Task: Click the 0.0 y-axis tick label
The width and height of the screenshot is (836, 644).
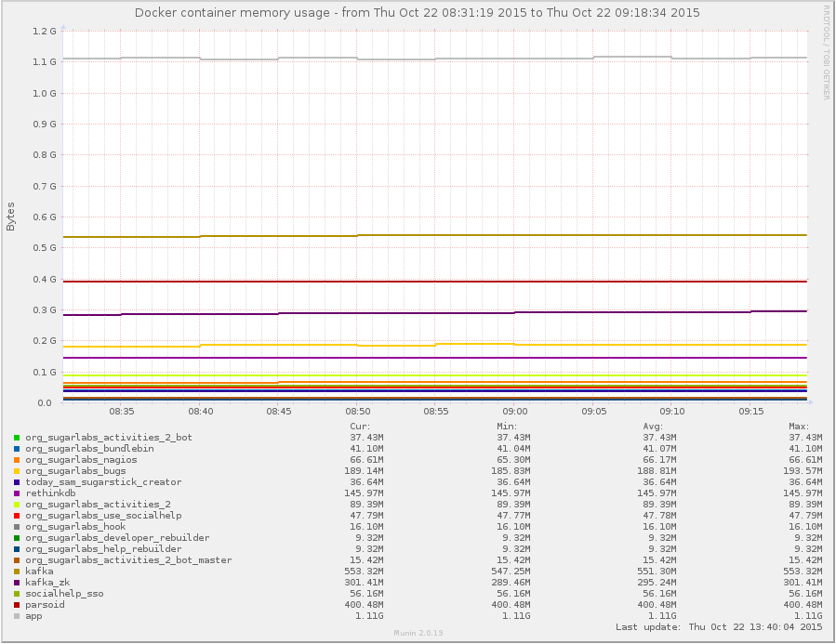Action: 45,403
